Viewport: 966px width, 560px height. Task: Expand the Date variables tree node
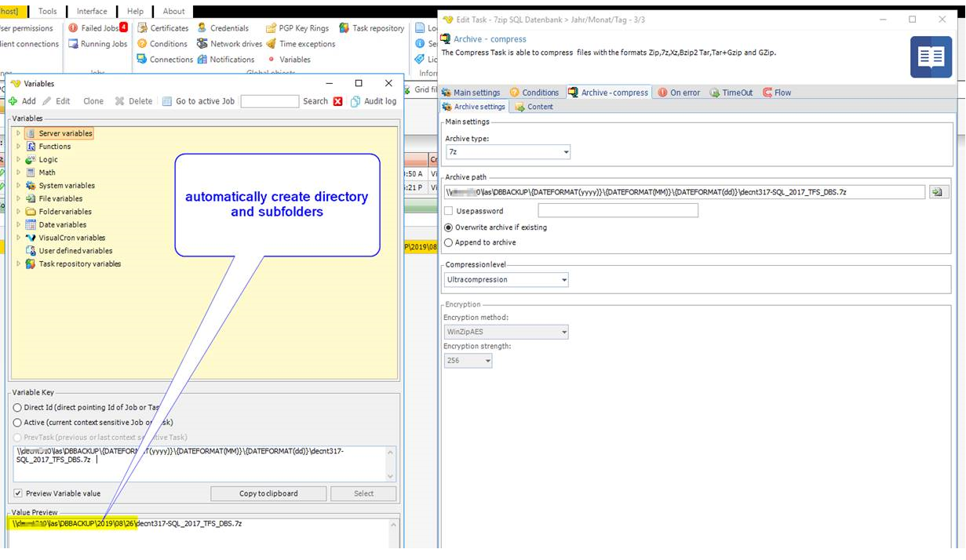(x=19, y=225)
